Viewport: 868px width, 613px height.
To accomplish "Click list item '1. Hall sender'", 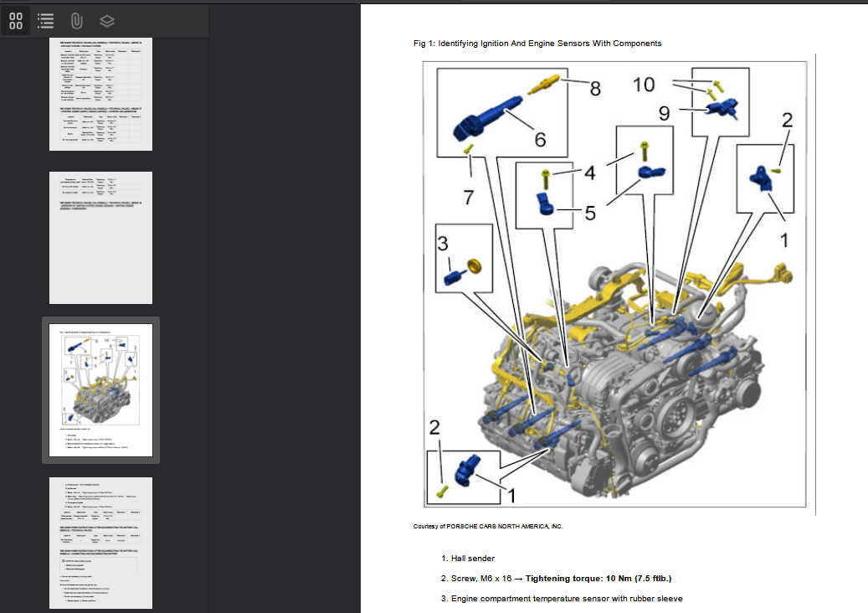I will (x=468, y=559).
